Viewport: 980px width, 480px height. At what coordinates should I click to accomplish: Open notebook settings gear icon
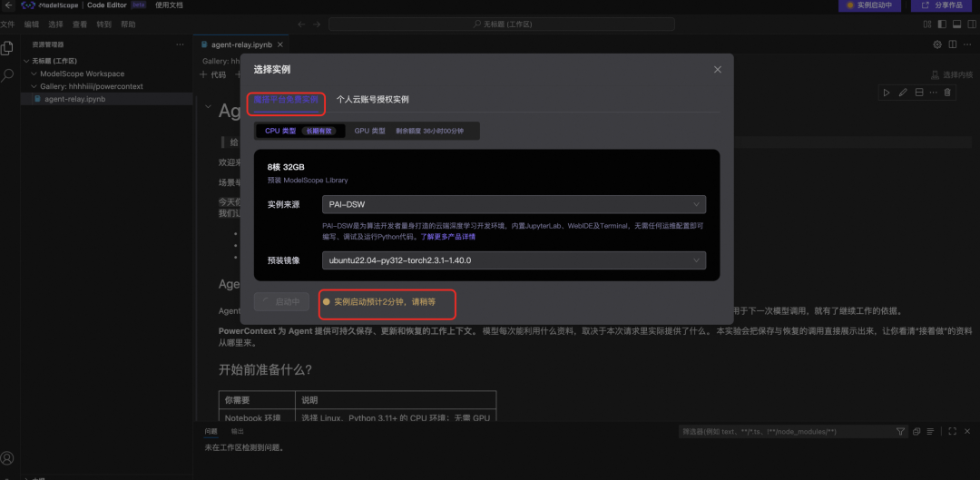[936, 44]
